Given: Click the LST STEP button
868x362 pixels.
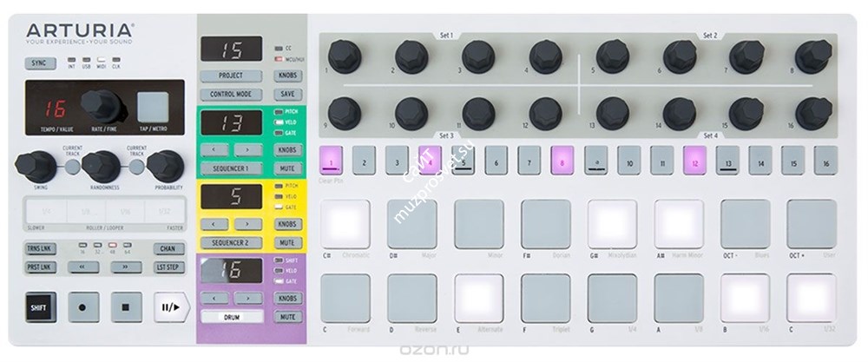Looking at the screenshot, I should point(168,267).
